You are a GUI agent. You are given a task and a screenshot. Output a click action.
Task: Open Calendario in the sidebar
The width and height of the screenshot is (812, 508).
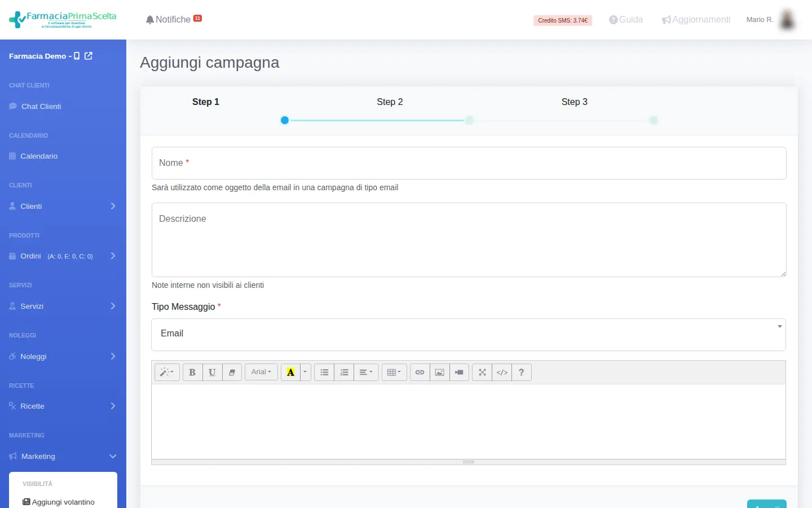[x=39, y=156]
